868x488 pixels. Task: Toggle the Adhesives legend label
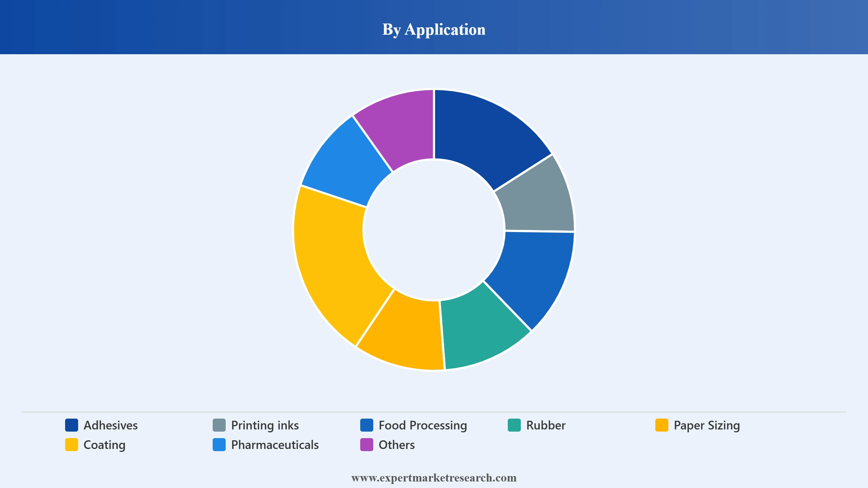point(111,425)
